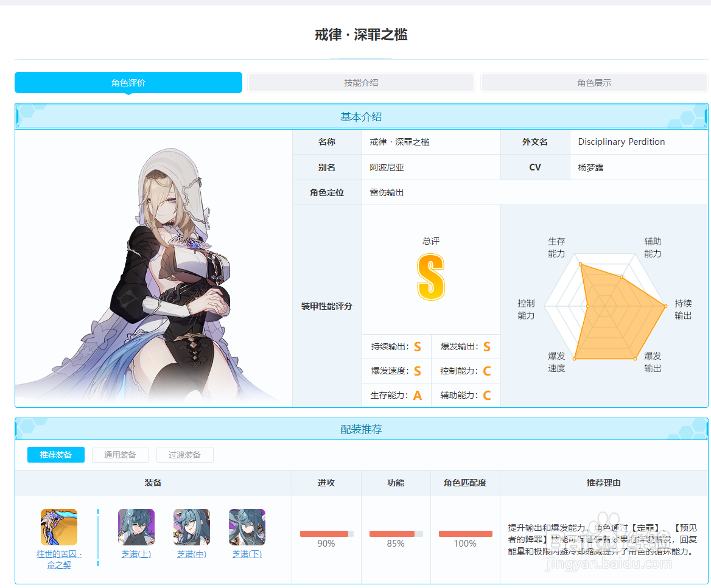Select the 芝诺(上) stigmata icon

pos(136,527)
